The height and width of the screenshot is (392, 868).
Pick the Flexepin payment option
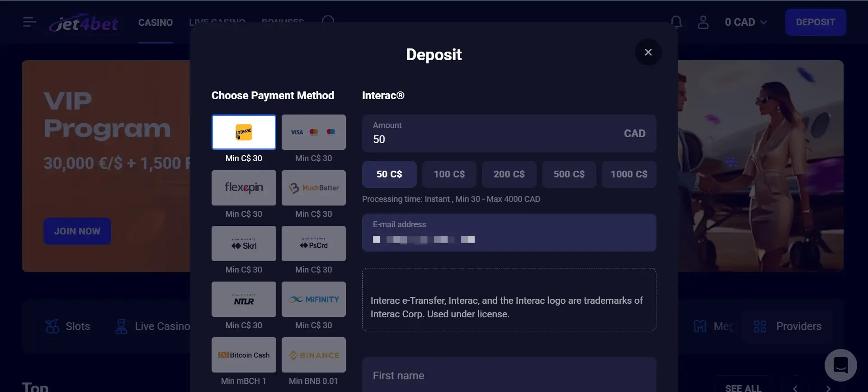(x=244, y=188)
